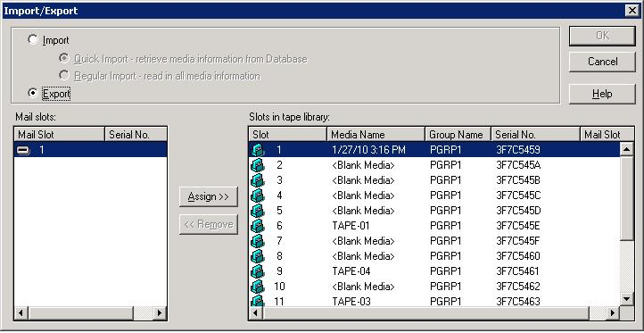This screenshot has height=333, width=644.
Task: Click the tape icon for slot 7
Action: (x=258, y=241)
